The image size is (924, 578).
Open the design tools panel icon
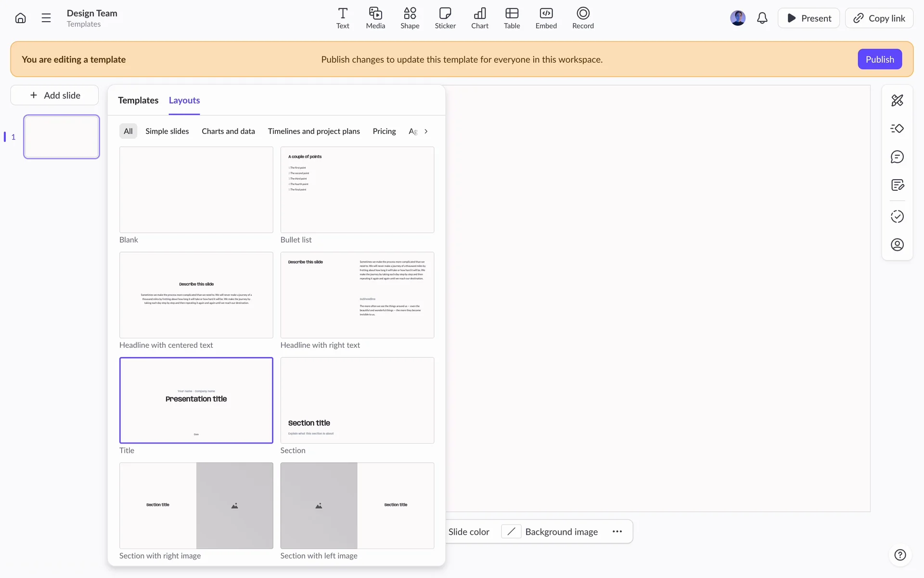897,100
